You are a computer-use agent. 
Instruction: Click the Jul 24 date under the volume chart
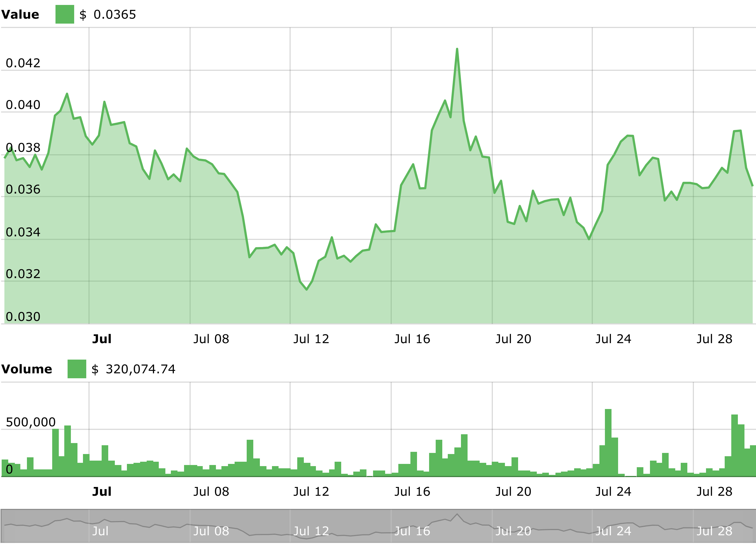tap(613, 492)
